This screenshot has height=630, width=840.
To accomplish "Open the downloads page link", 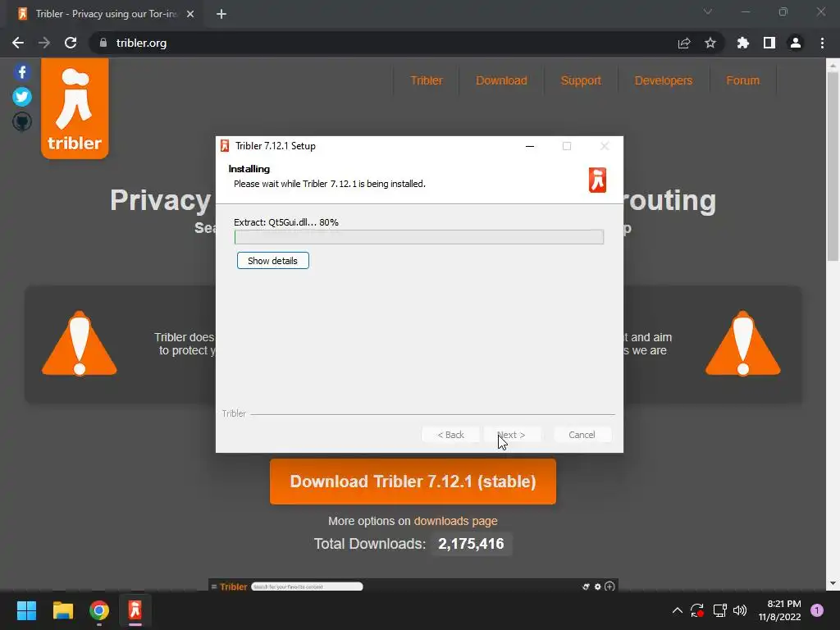I will point(456,521).
